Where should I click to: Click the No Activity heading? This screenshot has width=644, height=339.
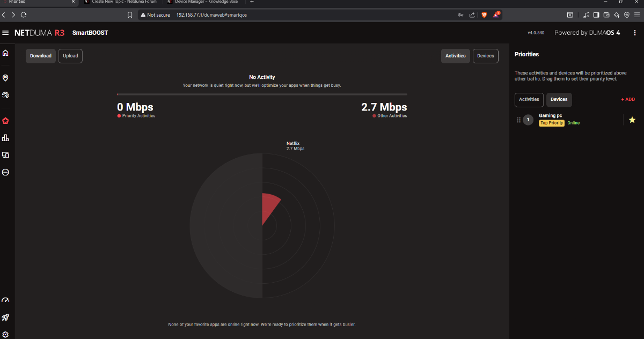click(262, 77)
